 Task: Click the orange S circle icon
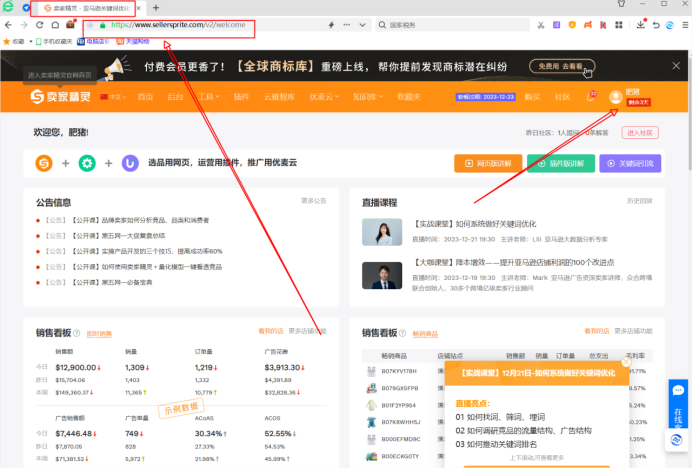coord(44,163)
